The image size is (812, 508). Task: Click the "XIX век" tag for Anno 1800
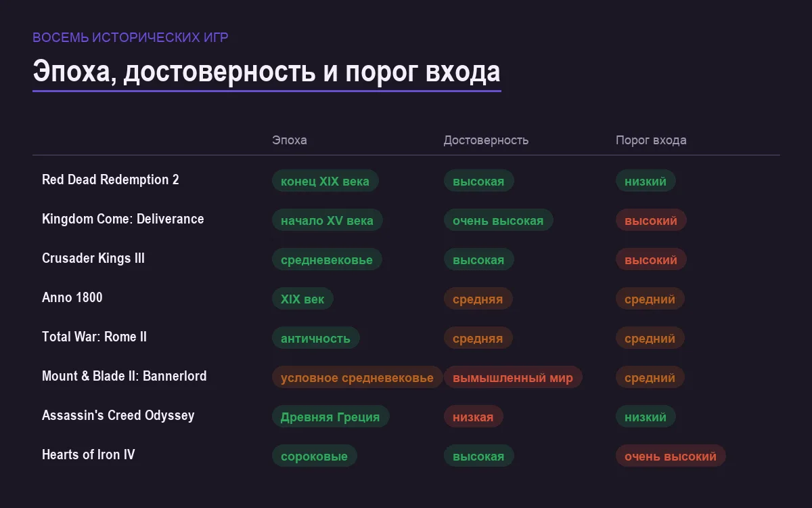[302, 299]
